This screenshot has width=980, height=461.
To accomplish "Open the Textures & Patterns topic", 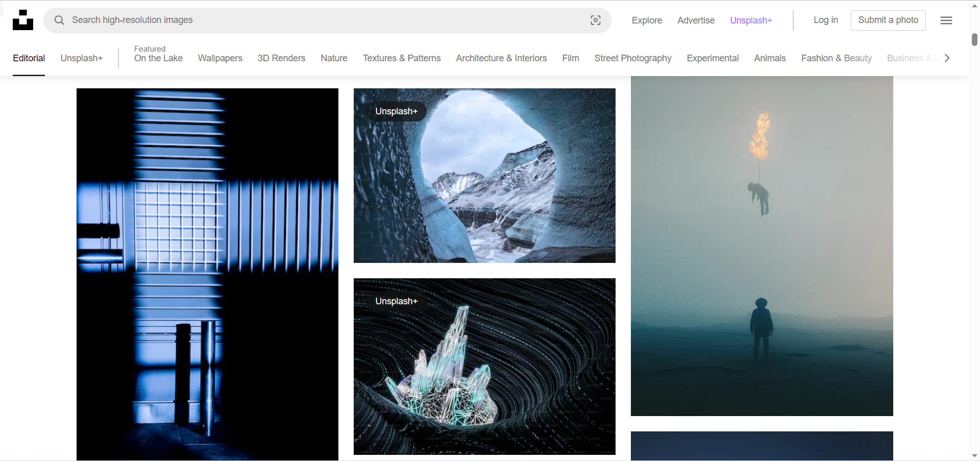I will (x=402, y=58).
